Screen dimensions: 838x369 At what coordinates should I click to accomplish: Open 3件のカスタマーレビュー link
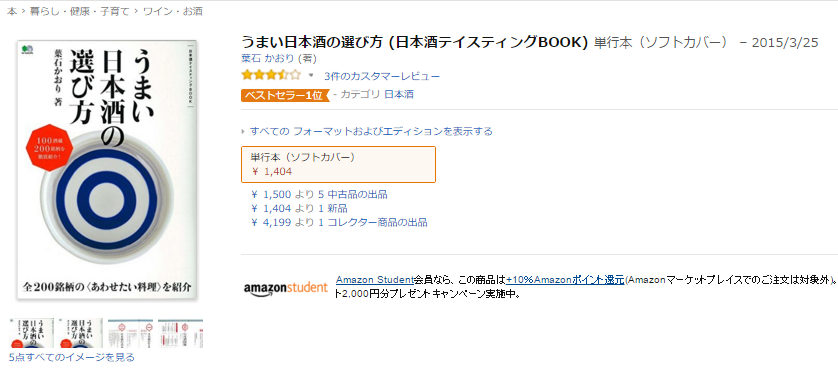pyautogui.click(x=382, y=76)
